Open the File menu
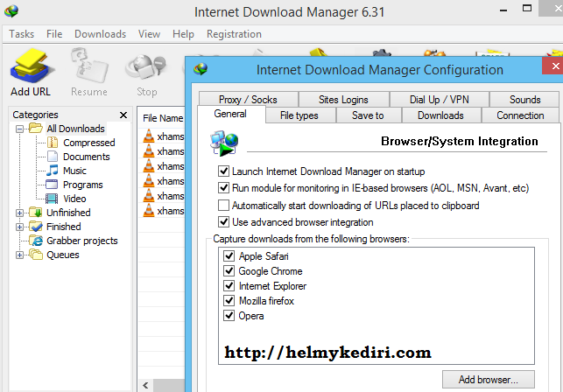This screenshot has width=563, height=392. [54, 34]
